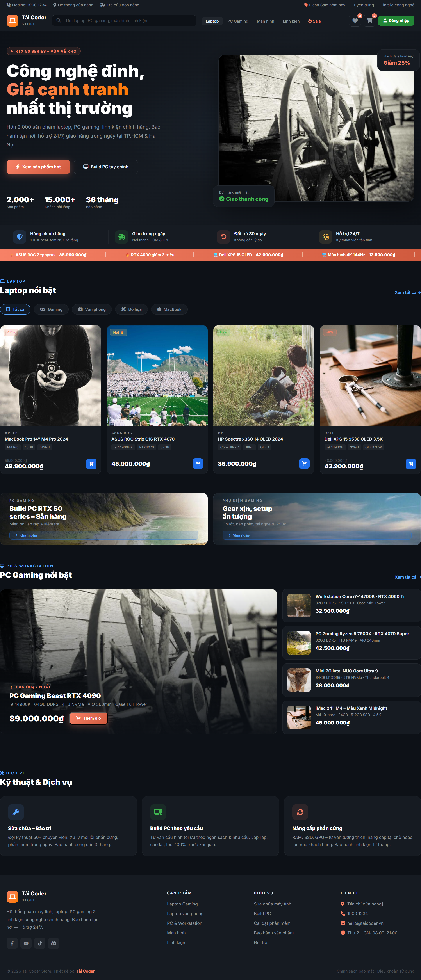
Task: Select the Văn phòng filter chip
Action: click(x=92, y=309)
